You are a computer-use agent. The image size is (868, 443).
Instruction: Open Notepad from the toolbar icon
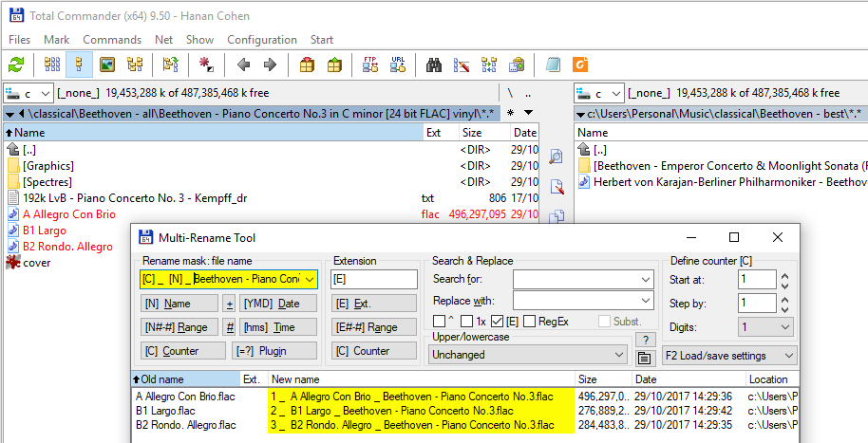(x=553, y=65)
